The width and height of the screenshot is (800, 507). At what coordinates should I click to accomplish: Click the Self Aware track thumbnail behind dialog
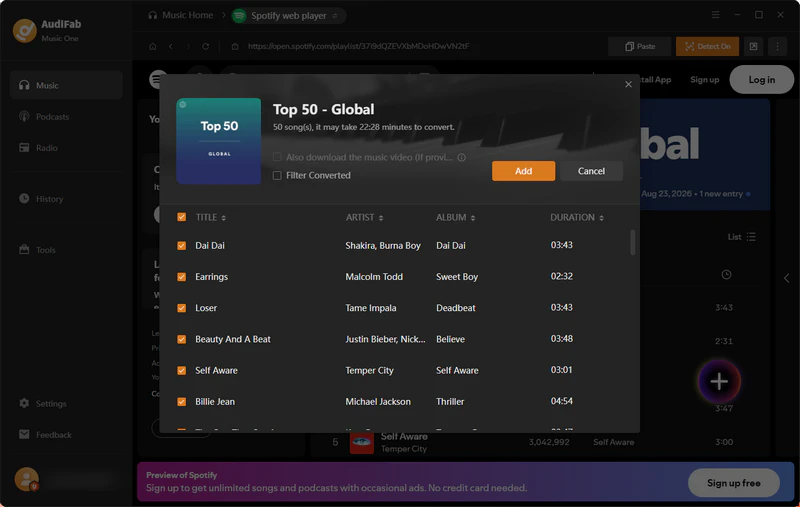(x=362, y=443)
